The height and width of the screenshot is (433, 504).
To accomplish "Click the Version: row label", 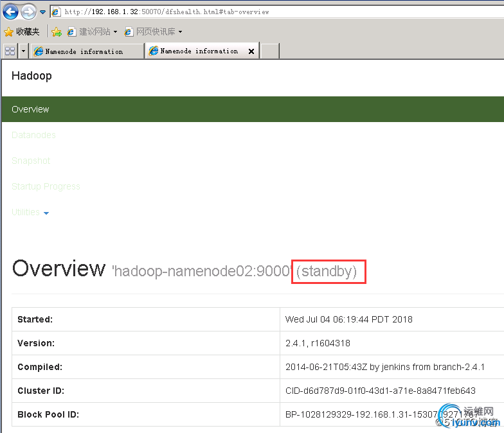I will point(36,343).
